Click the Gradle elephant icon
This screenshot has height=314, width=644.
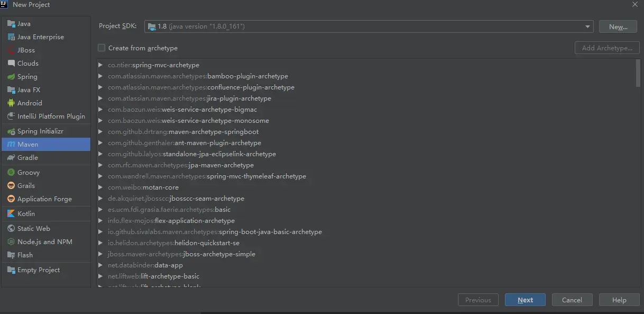11,158
